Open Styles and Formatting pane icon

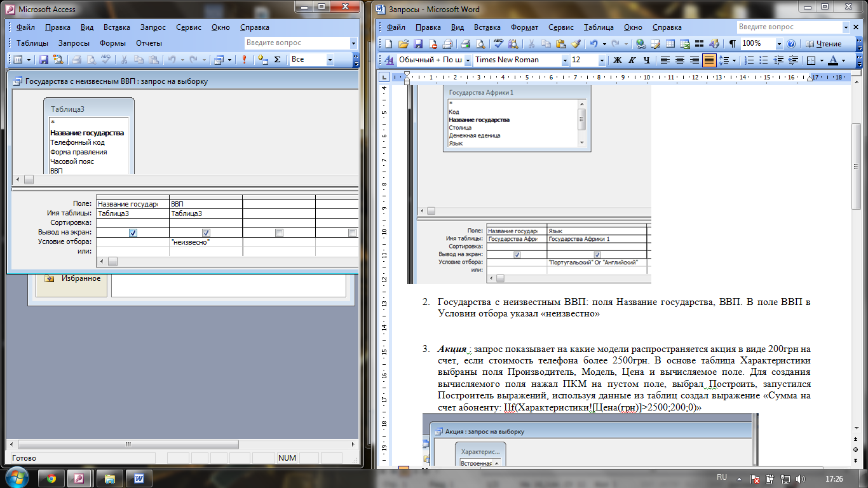click(389, 60)
